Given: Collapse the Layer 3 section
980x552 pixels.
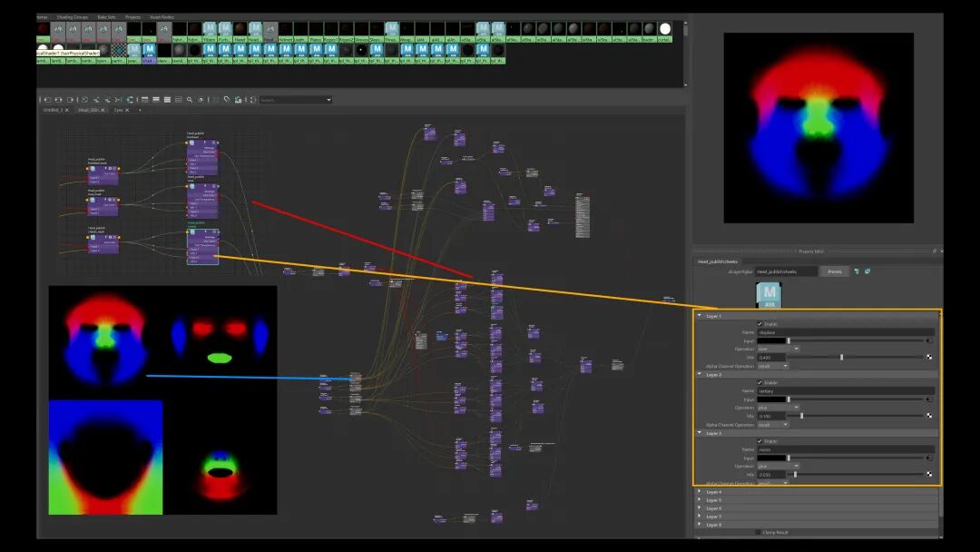Looking at the screenshot, I should click(x=700, y=433).
